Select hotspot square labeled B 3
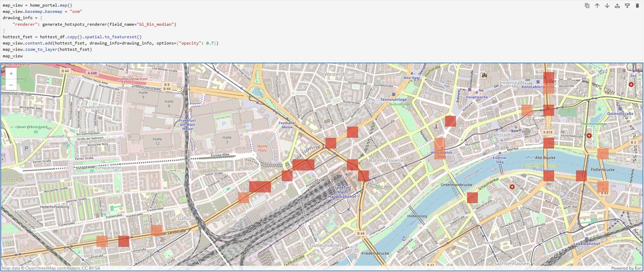The width and height of the screenshot is (644, 272). click(603, 187)
